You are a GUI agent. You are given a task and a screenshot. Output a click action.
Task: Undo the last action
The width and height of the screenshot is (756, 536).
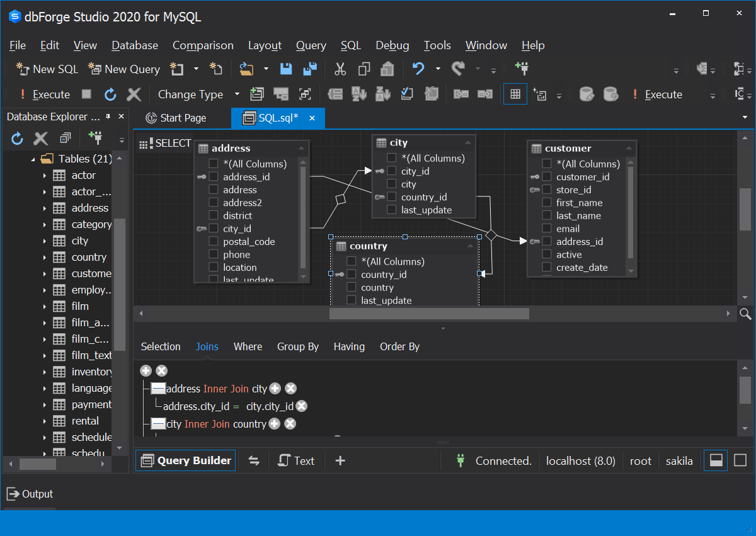[x=418, y=69]
